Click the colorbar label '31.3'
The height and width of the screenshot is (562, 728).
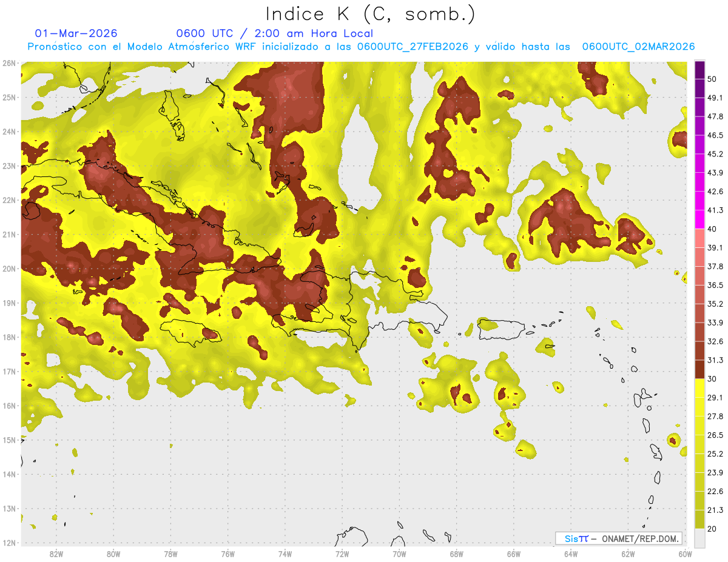pos(715,360)
